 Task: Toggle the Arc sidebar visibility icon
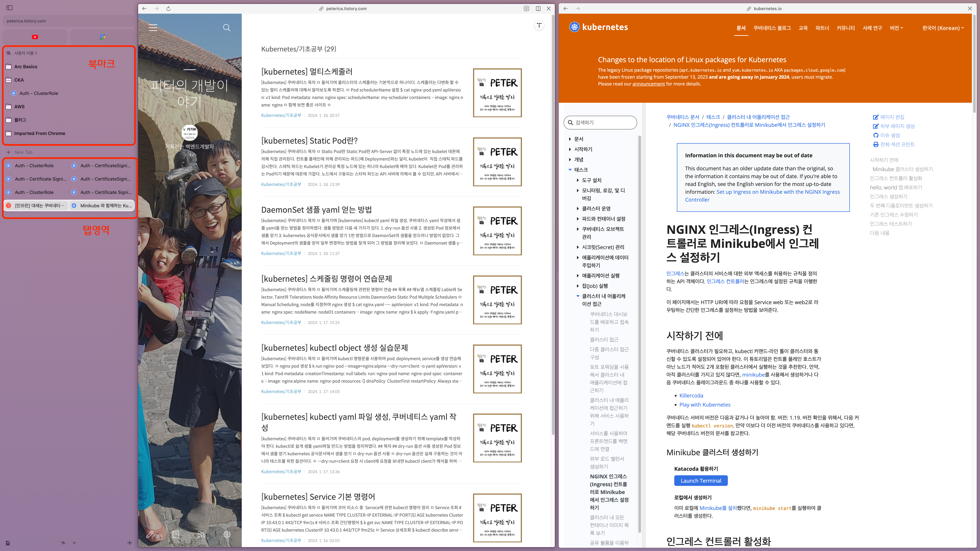click(9, 8)
